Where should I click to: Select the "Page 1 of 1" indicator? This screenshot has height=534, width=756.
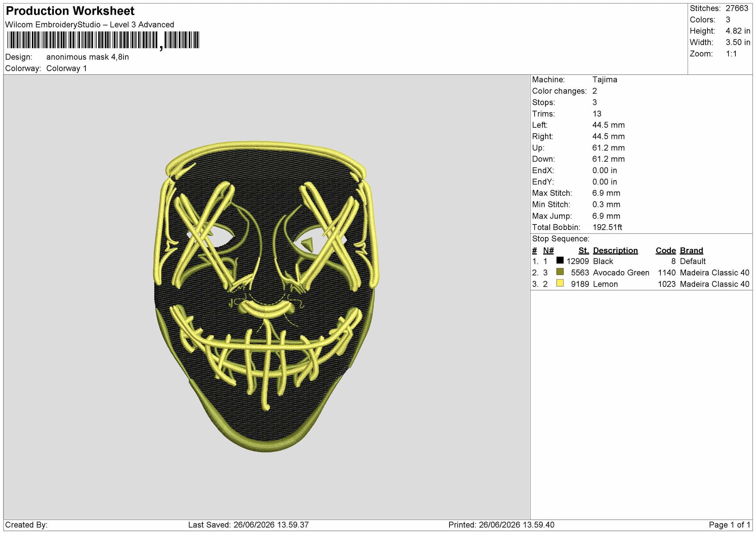coord(730,525)
